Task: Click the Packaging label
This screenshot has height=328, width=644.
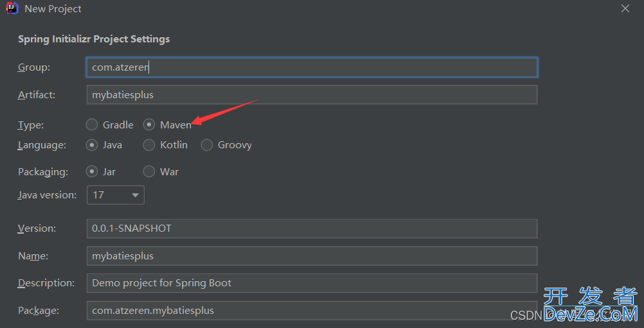Action: (x=43, y=172)
